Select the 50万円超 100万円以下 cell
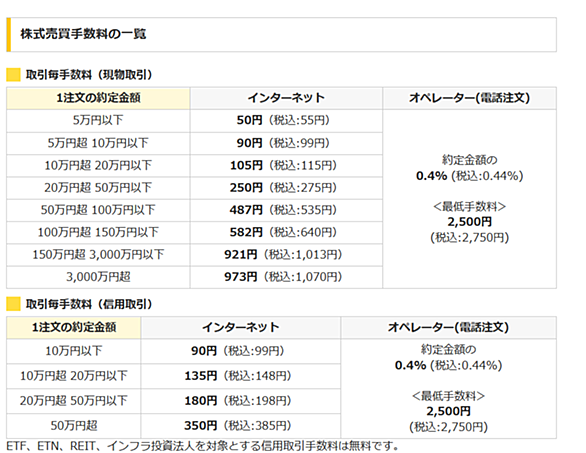This screenshot has height=453, width=586. tap(98, 210)
